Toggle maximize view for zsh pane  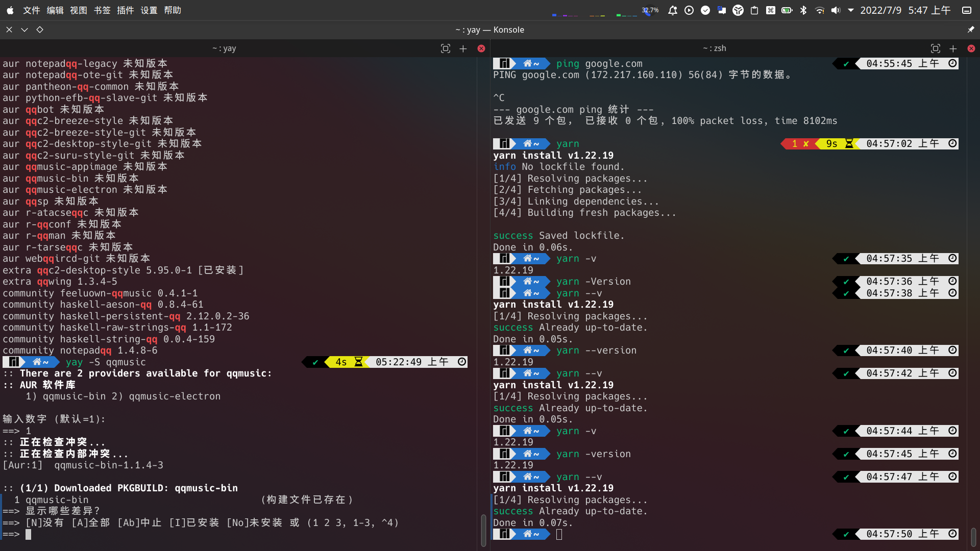936,48
